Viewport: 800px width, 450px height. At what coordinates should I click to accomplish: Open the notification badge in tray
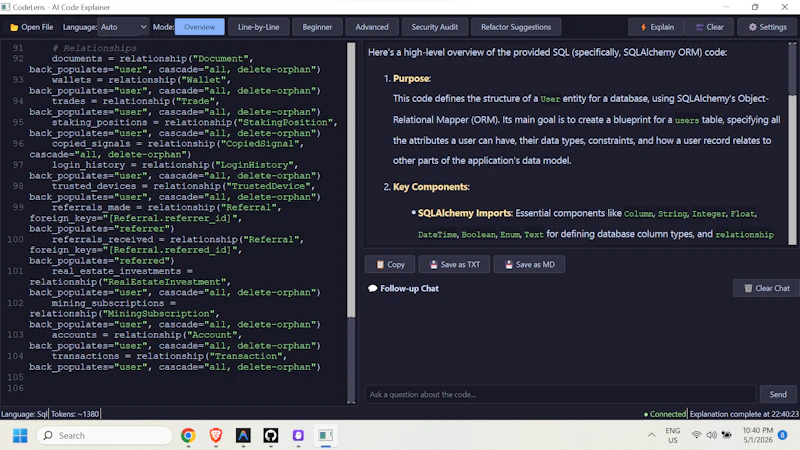(x=783, y=435)
